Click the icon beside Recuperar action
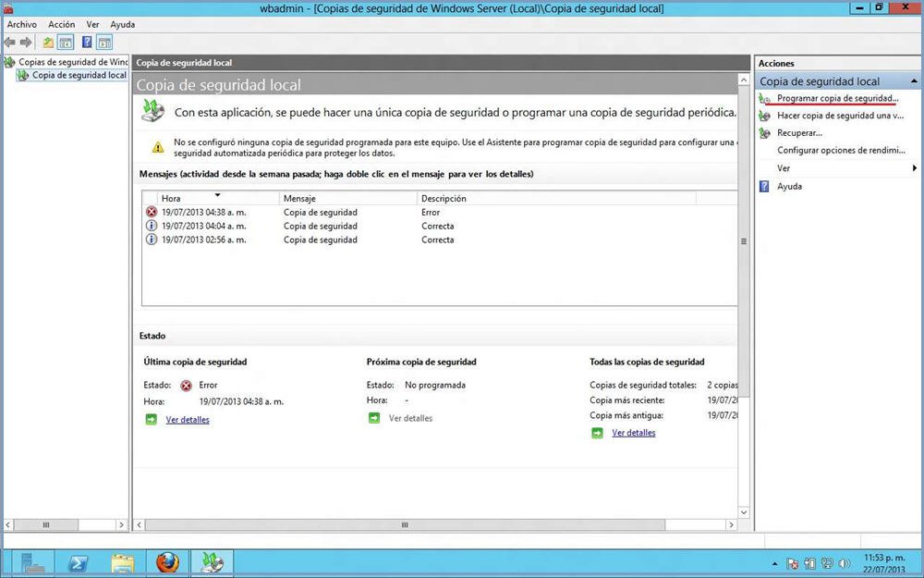924x578 pixels. (764, 132)
